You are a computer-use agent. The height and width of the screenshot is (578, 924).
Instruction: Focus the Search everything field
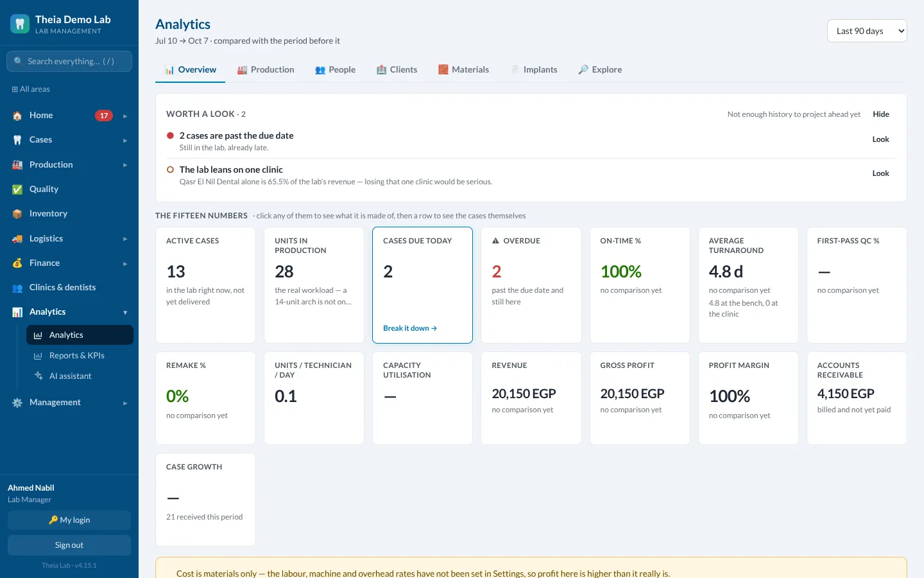tap(69, 62)
